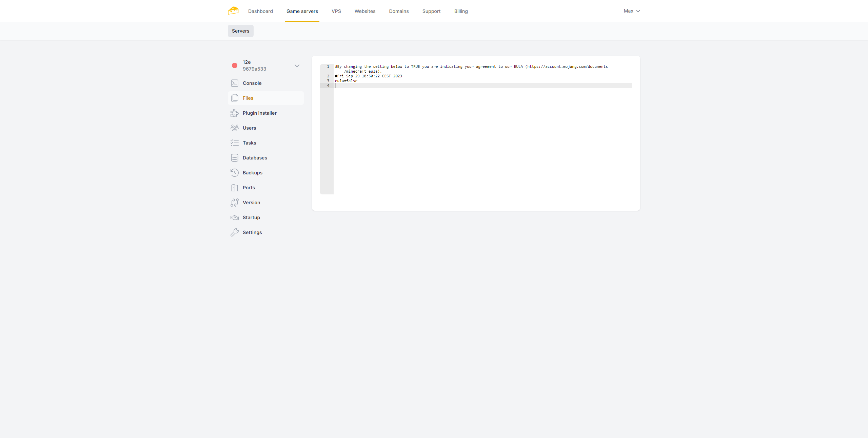Click the Version branch icon
868x438 pixels.
coord(234,203)
